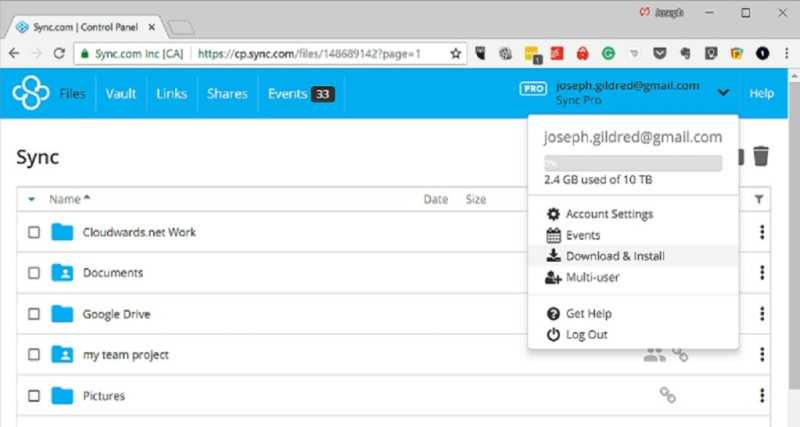Go to the Shares section

click(227, 94)
